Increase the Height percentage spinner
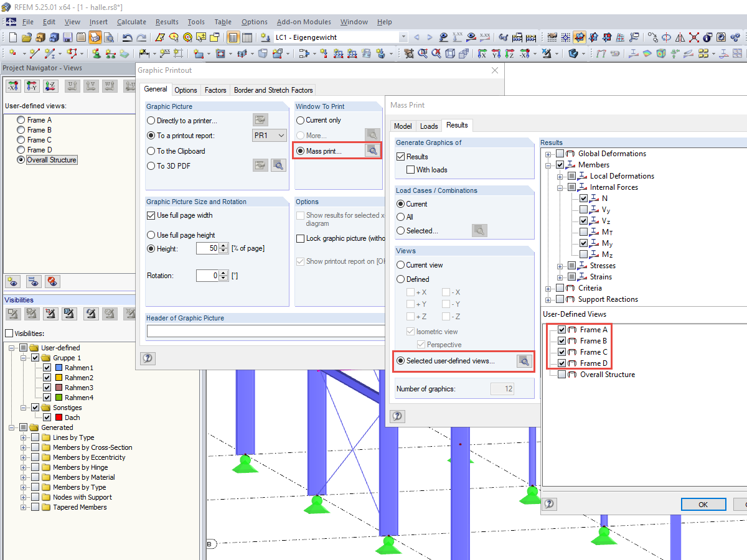 [x=223, y=246]
